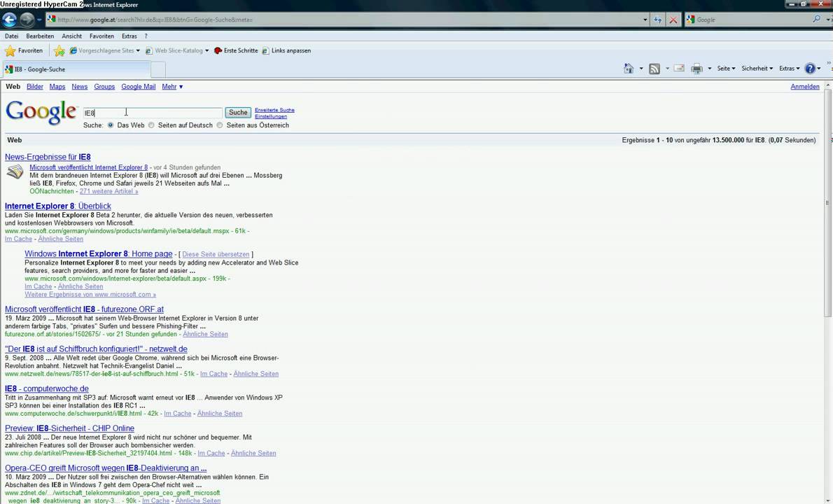This screenshot has width=833, height=504.
Task: Open Erweiterte Suche link
Action: (274, 110)
